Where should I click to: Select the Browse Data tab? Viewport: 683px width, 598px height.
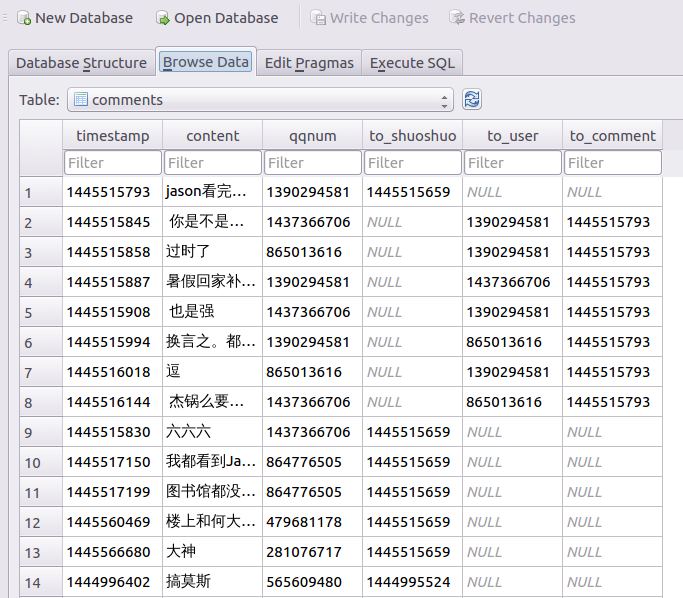[x=206, y=62]
